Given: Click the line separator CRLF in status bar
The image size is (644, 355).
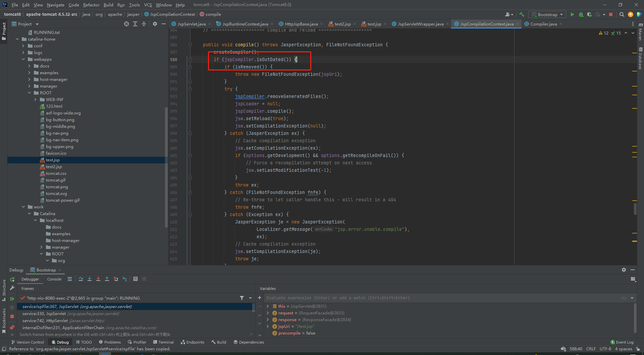Looking at the screenshot, I should (591, 349).
